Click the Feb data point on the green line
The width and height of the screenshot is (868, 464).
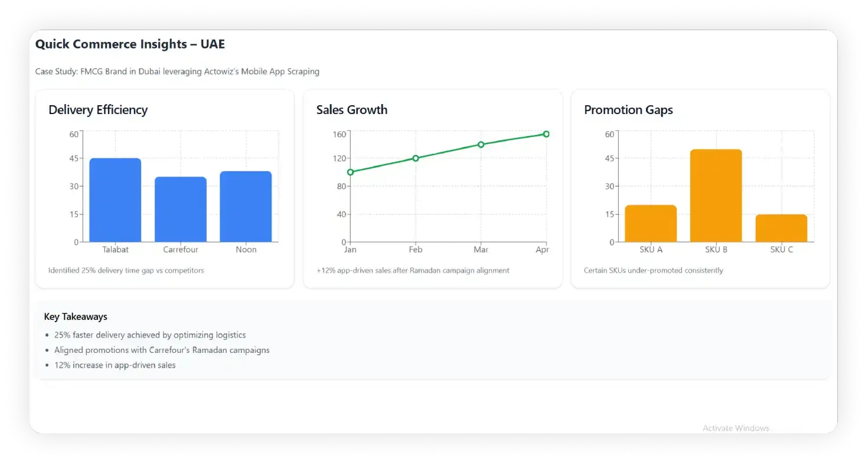[416, 158]
